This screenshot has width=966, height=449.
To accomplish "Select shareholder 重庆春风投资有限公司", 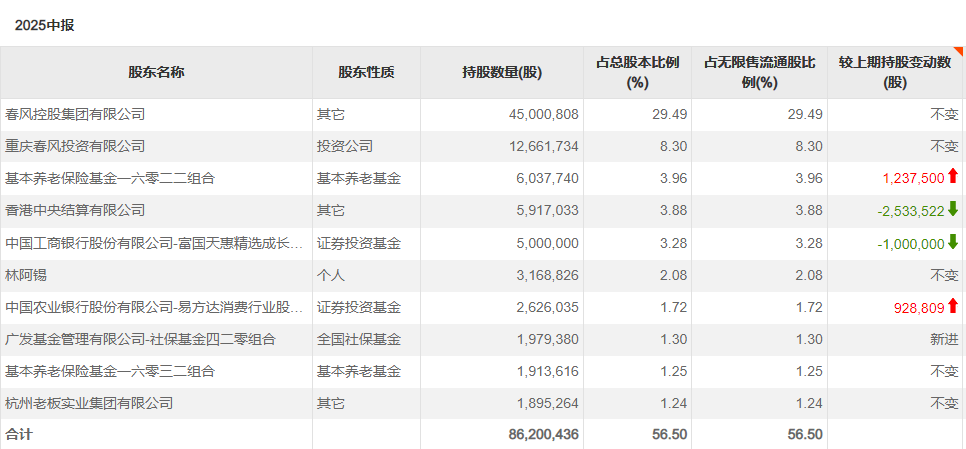I will [x=75, y=146].
